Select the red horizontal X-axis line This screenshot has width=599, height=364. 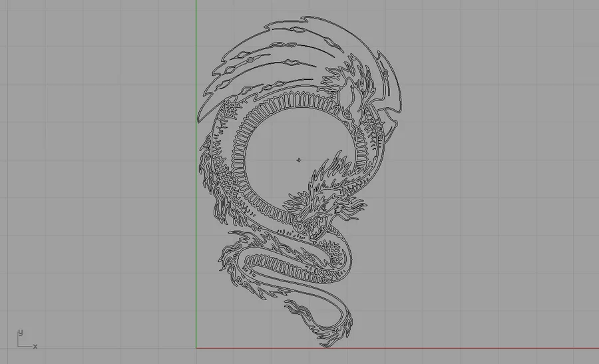click(397, 348)
